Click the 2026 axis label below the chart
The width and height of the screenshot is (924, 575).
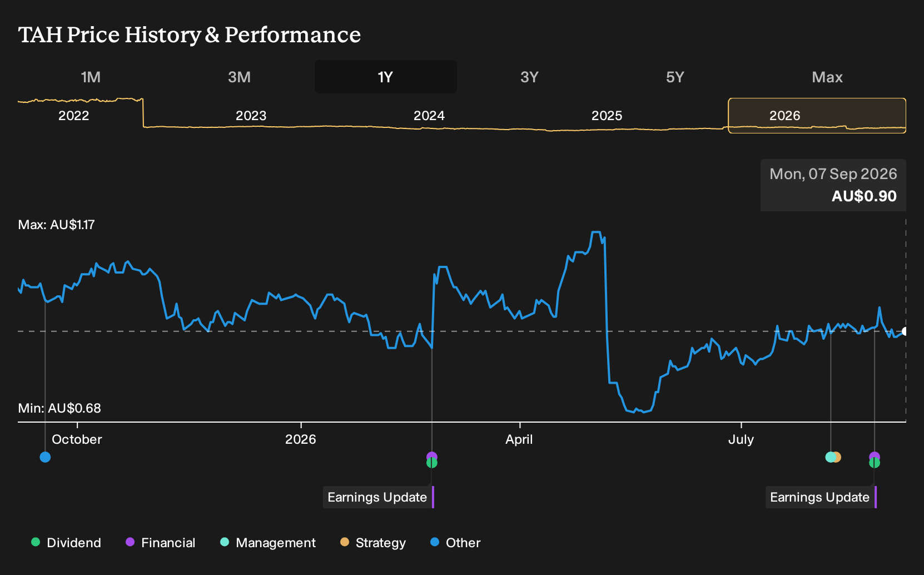point(301,439)
